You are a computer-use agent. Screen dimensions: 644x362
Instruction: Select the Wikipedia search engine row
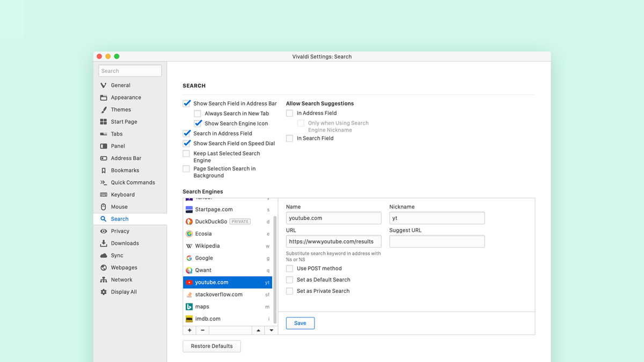228,246
